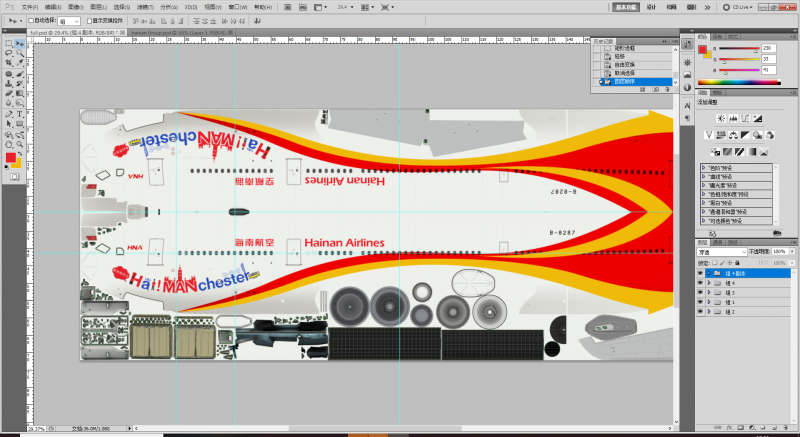Select the 摄影 workspace button

pos(691,7)
